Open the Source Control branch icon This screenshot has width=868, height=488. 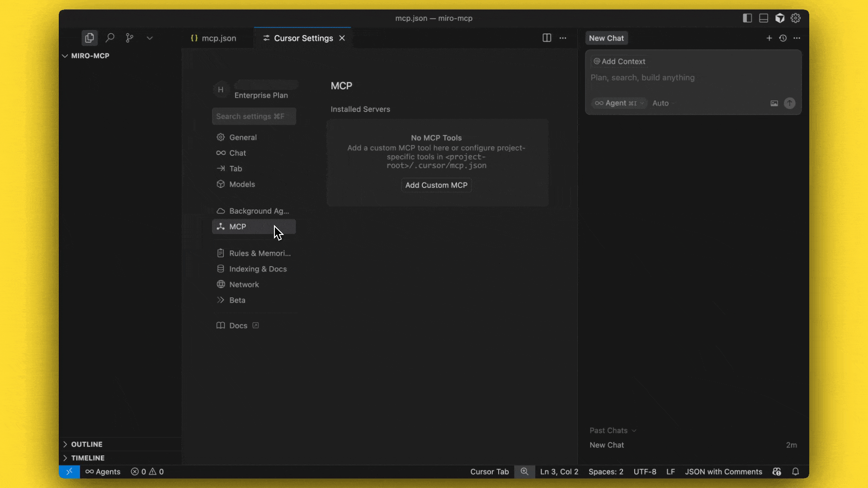[x=130, y=38]
